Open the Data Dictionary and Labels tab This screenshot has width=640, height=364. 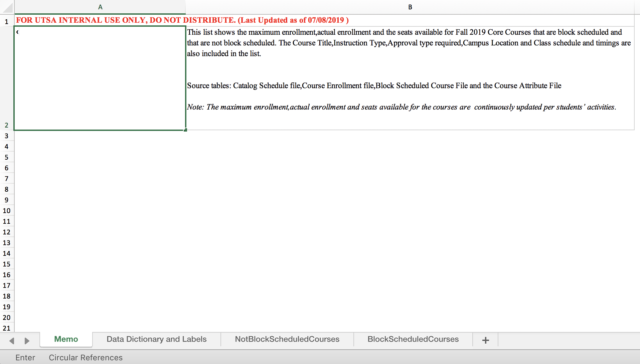[x=156, y=339]
